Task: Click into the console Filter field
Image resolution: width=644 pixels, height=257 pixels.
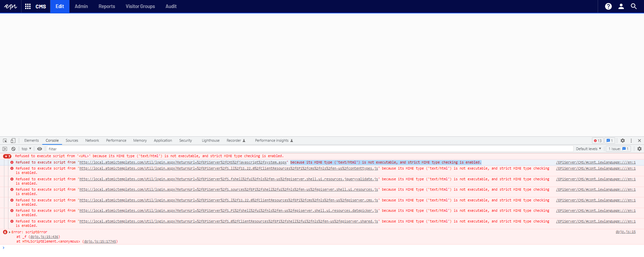Action: pos(302,149)
